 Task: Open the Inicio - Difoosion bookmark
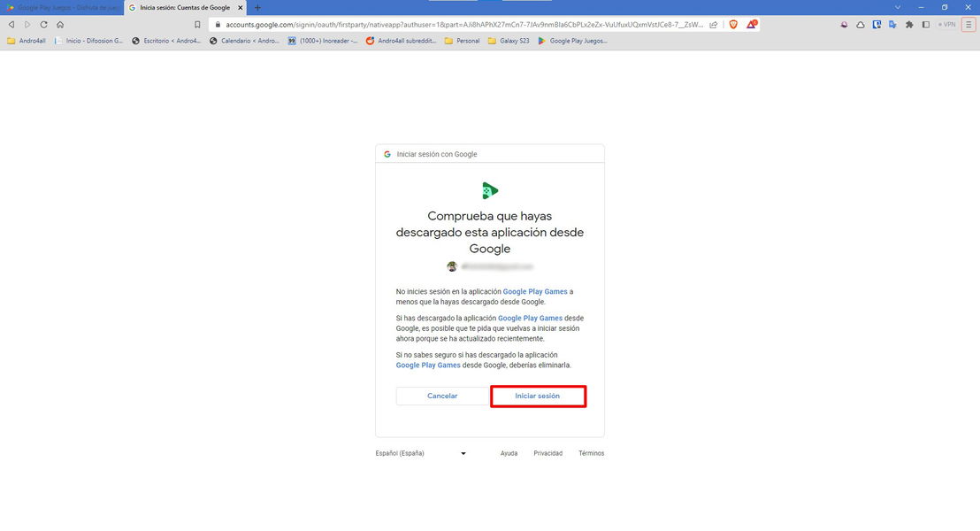click(88, 41)
